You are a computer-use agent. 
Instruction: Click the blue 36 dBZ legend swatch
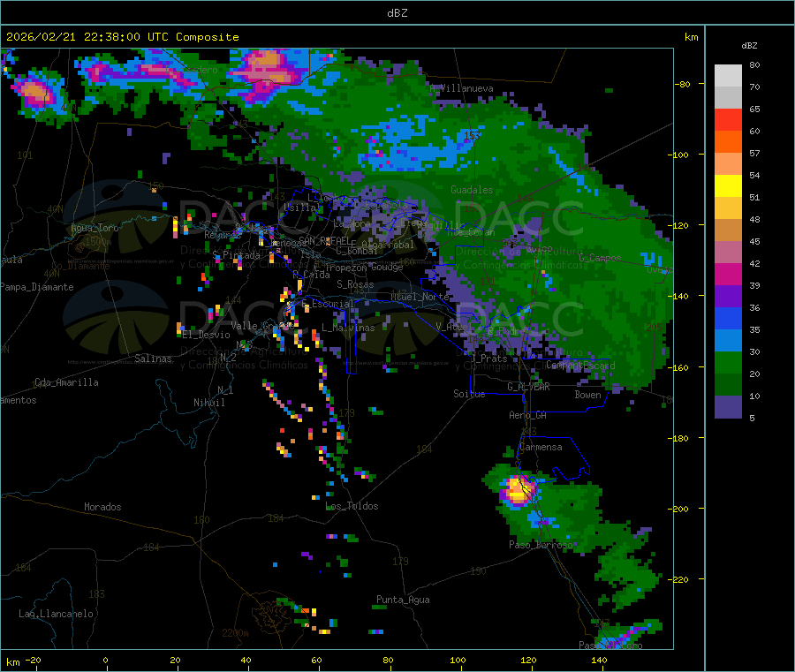tap(728, 318)
